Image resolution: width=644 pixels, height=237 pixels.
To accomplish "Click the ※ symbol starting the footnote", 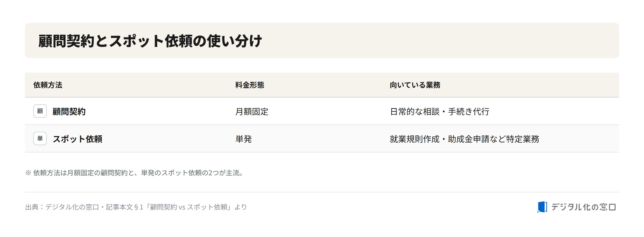I will tap(28, 173).
